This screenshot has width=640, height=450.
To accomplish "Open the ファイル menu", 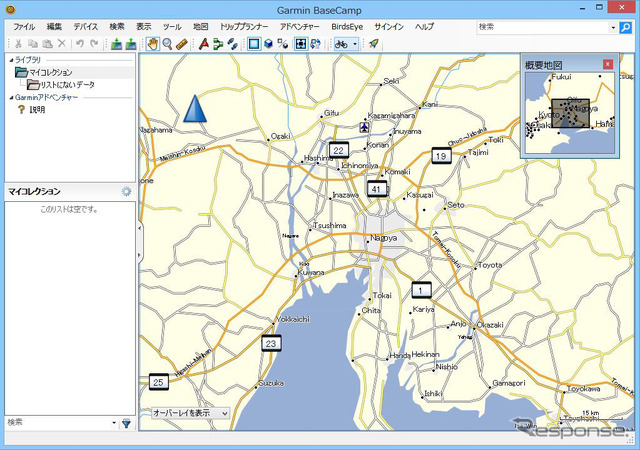I will 24,27.
